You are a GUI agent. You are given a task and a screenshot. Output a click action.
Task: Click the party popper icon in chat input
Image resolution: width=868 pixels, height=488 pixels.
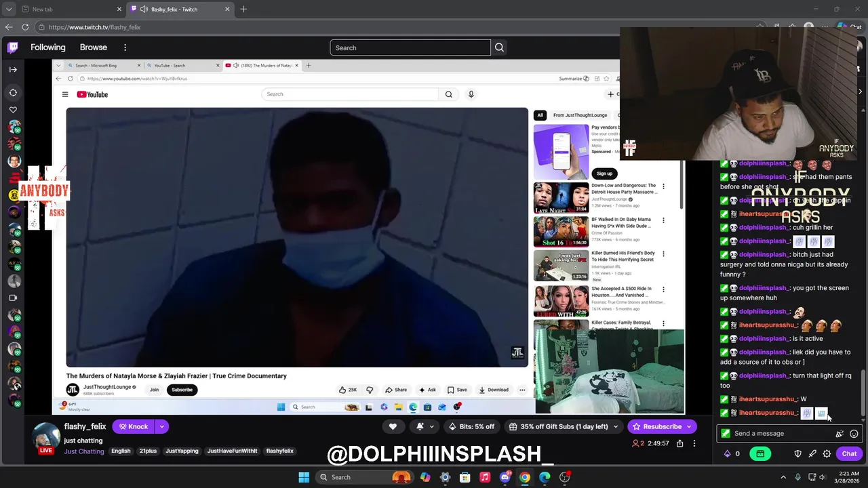[840, 434]
